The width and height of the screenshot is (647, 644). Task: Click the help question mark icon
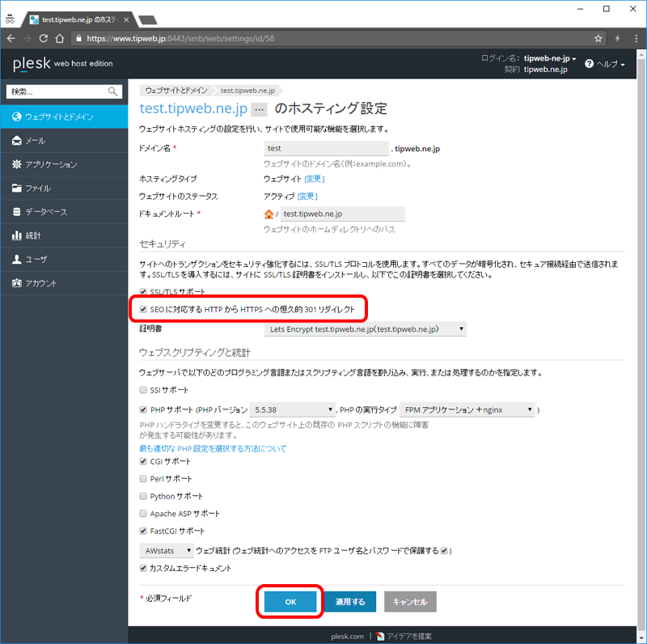(x=590, y=64)
